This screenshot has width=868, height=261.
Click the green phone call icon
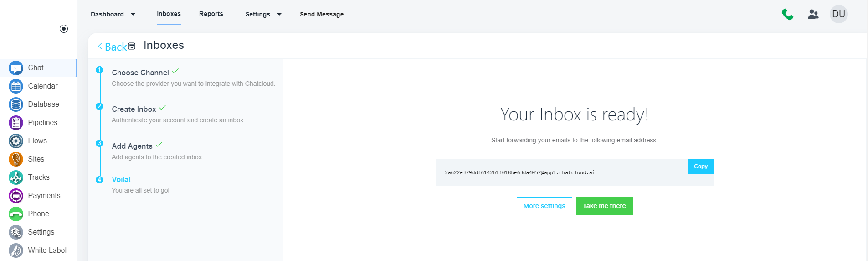click(787, 15)
